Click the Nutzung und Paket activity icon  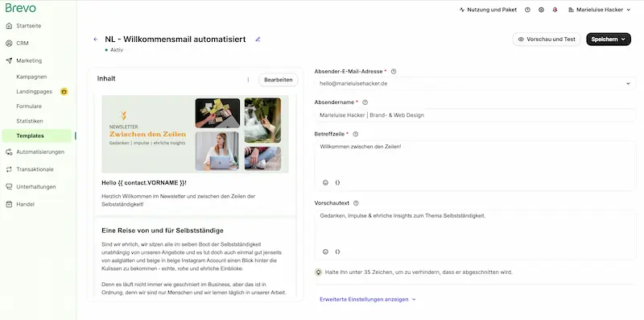coord(462,10)
